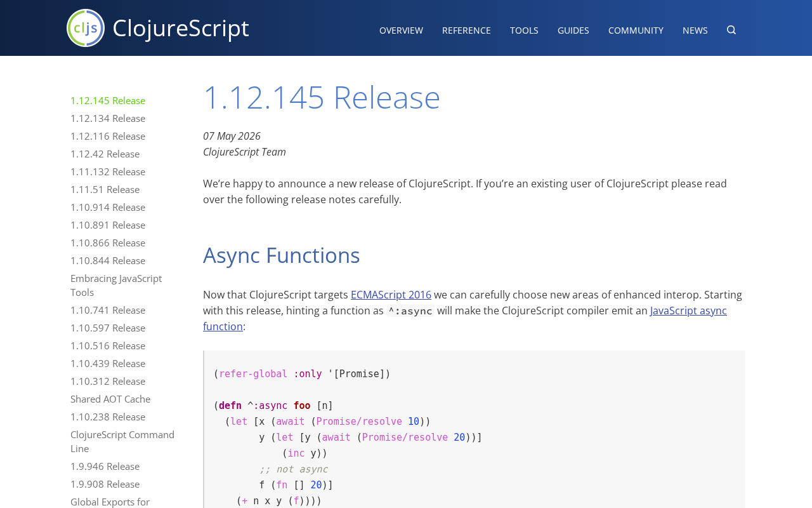The height and width of the screenshot is (508, 812).
Task: Open the News menu
Action: pyautogui.click(x=695, y=30)
